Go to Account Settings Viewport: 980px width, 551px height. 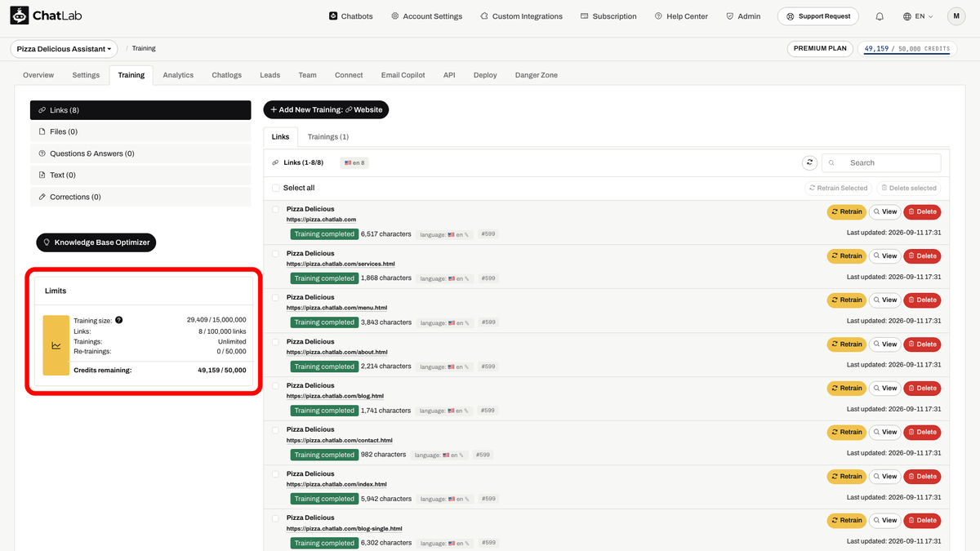426,16
